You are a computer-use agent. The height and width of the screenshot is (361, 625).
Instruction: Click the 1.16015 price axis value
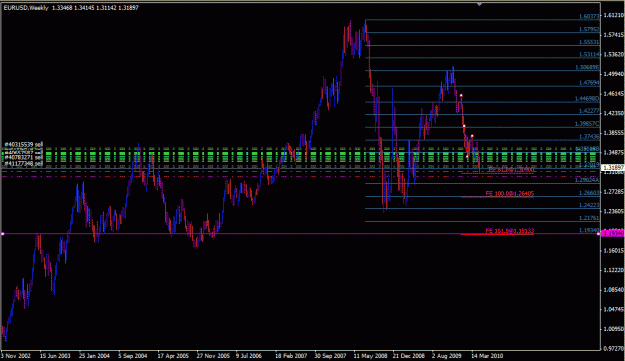pos(614,251)
